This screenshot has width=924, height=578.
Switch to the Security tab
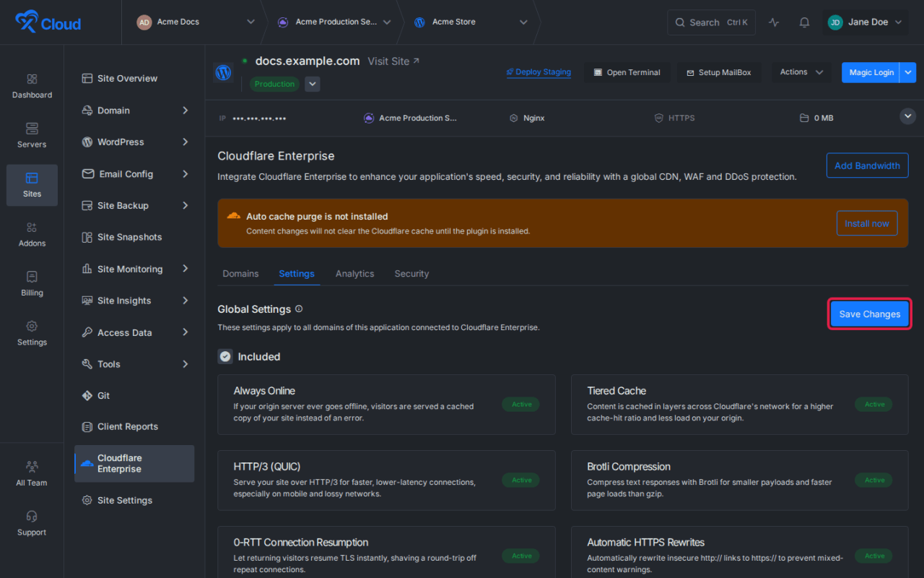[x=411, y=274]
